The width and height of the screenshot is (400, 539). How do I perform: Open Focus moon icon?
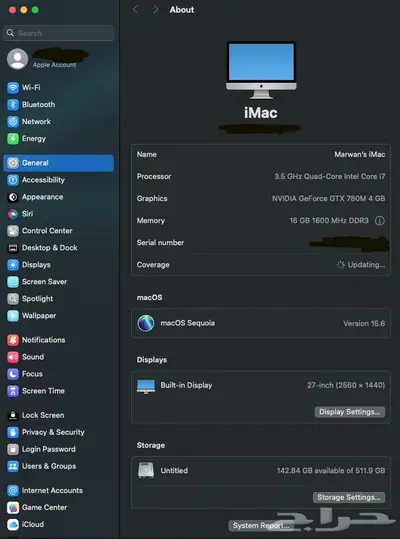point(13,374)
